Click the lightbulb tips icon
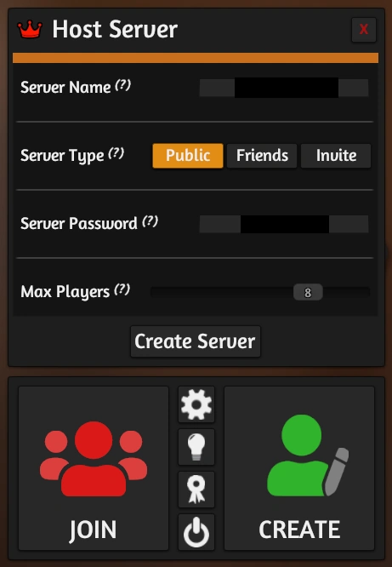Viewport: 392px width, 567px height. [x=196, y=447]
